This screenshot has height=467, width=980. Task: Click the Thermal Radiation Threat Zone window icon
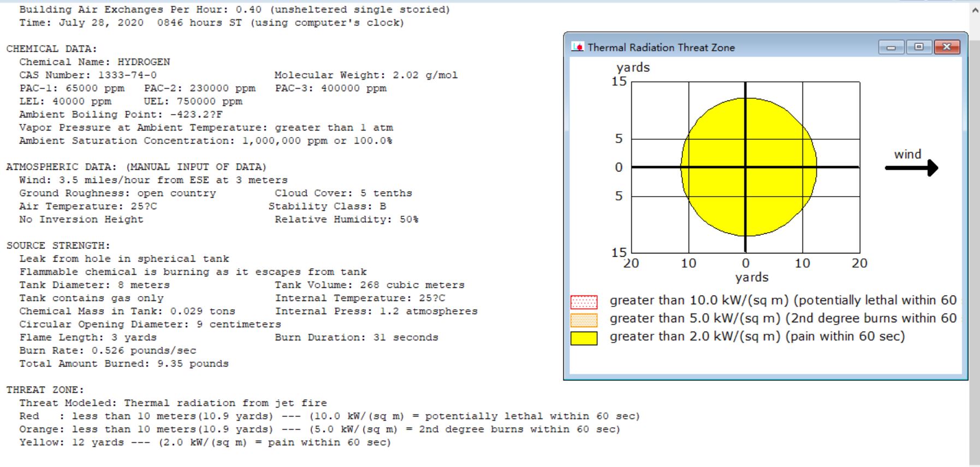pyautogui.click(x=577, y=47)
